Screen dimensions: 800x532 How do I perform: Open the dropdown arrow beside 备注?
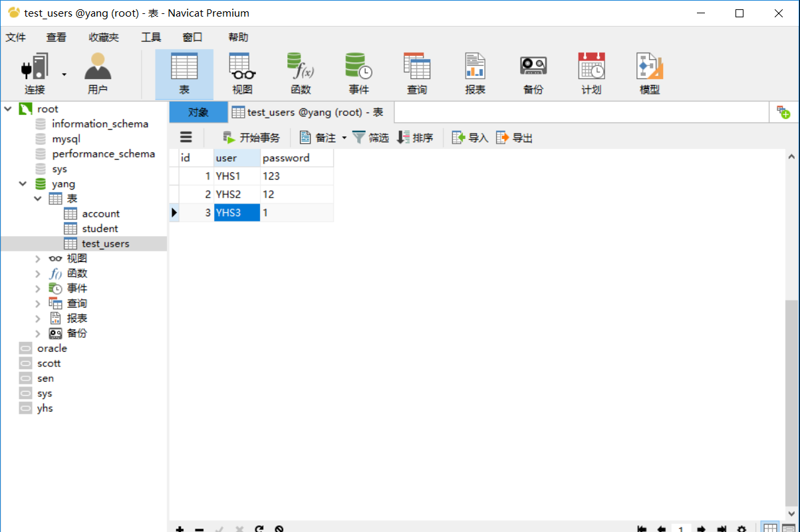click(344, 138)
